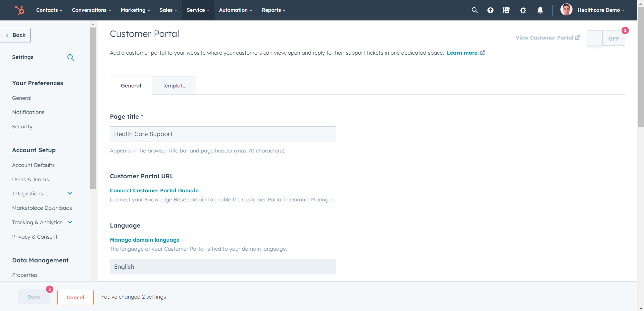This screenshot has width=644, height=311.
Task: Turn the Customer Portal toggle ON
Action: click(x=606, y=38)
